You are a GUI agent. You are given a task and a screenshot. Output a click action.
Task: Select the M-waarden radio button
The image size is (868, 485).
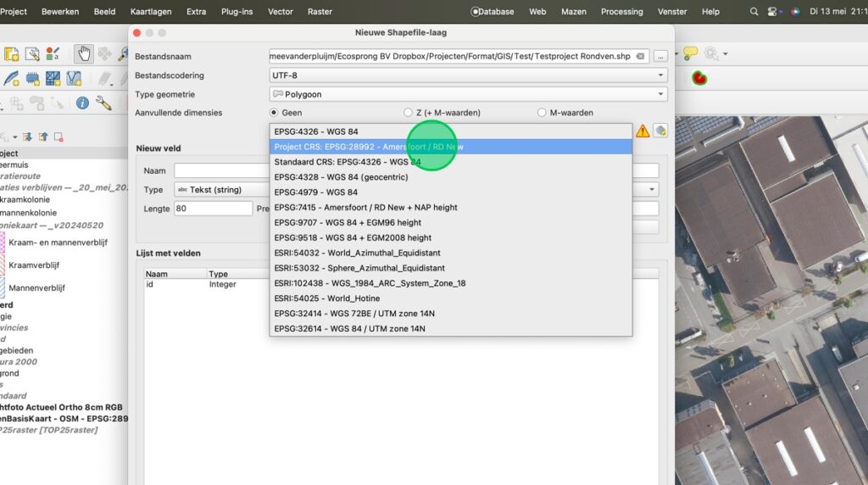tap(542, 113)
